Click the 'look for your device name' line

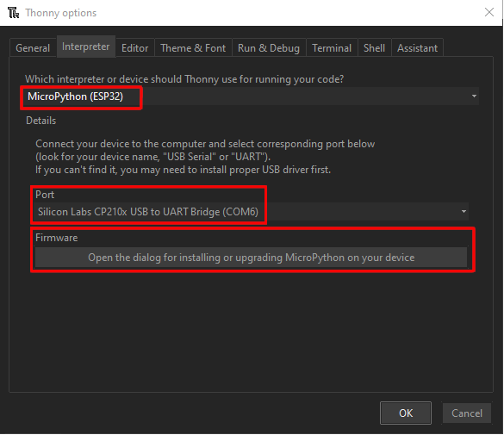[x=152, y=157]
